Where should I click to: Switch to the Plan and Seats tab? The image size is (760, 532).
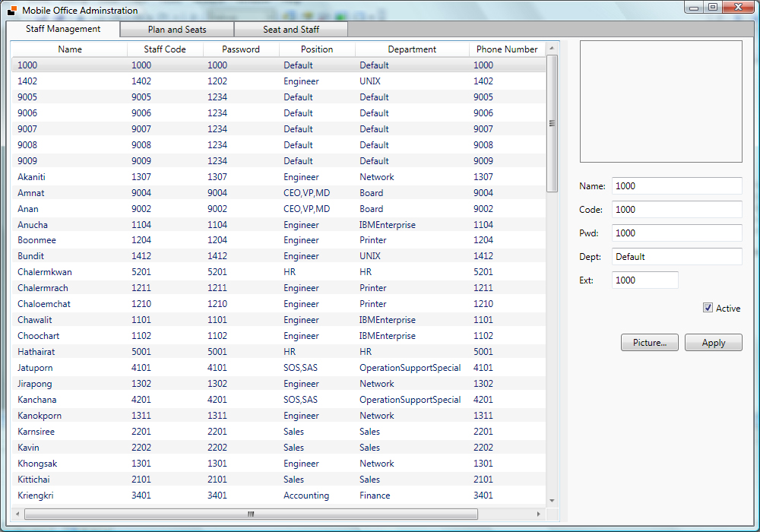click(177, 30)
